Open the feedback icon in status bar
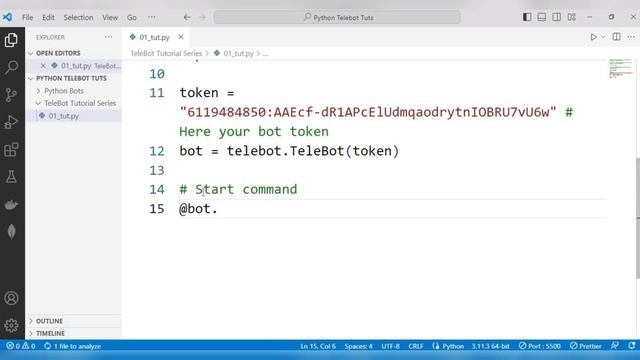Screen dimensions: 640x360 (615, 346)
